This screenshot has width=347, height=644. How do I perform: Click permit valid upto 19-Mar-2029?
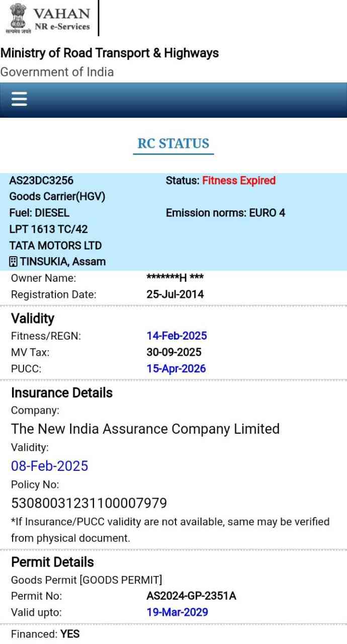(x=177, y=612)
